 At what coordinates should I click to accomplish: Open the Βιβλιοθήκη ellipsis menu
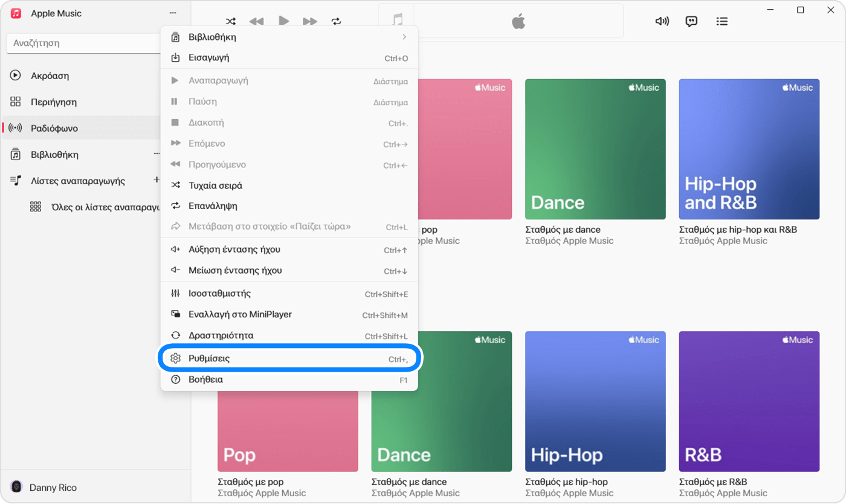tap(157, 154)
